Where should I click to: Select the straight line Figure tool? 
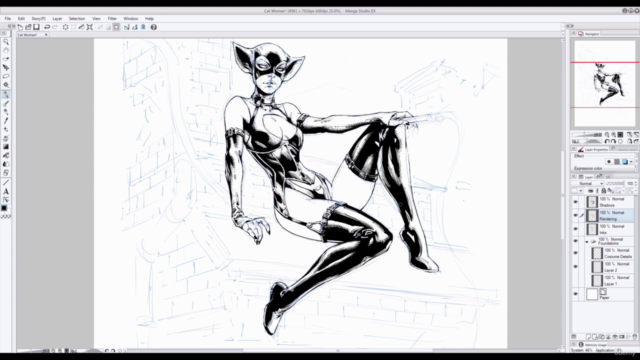[x=6, y=182]
